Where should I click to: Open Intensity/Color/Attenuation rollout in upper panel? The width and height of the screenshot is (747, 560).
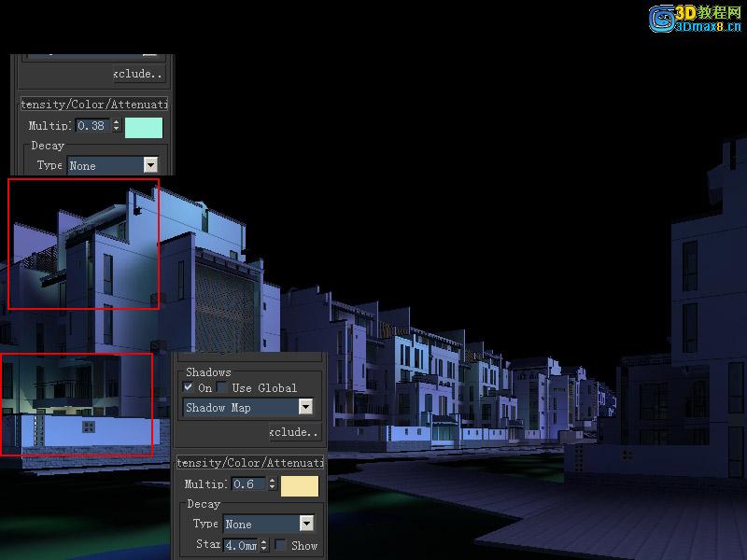coord(94,104)
